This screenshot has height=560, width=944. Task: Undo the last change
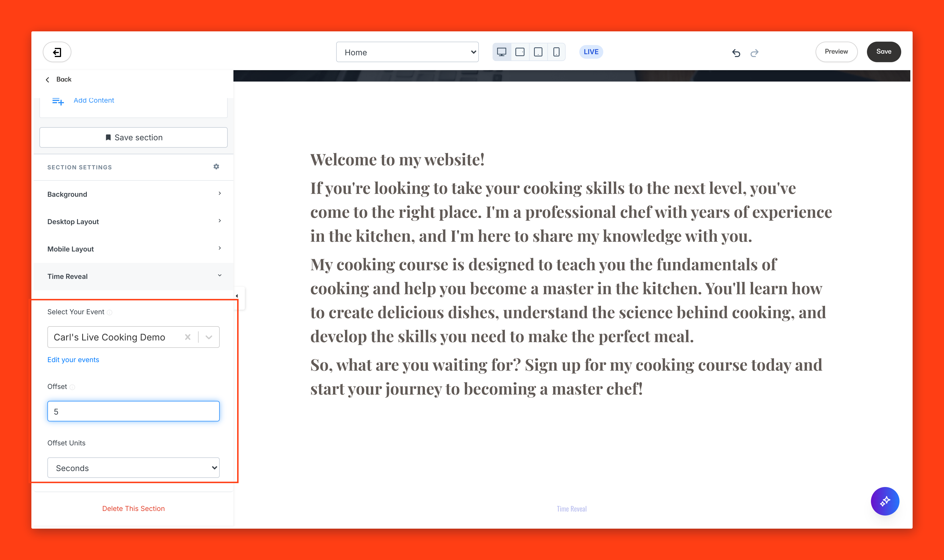pyautogui.click(x=736, y=53)
